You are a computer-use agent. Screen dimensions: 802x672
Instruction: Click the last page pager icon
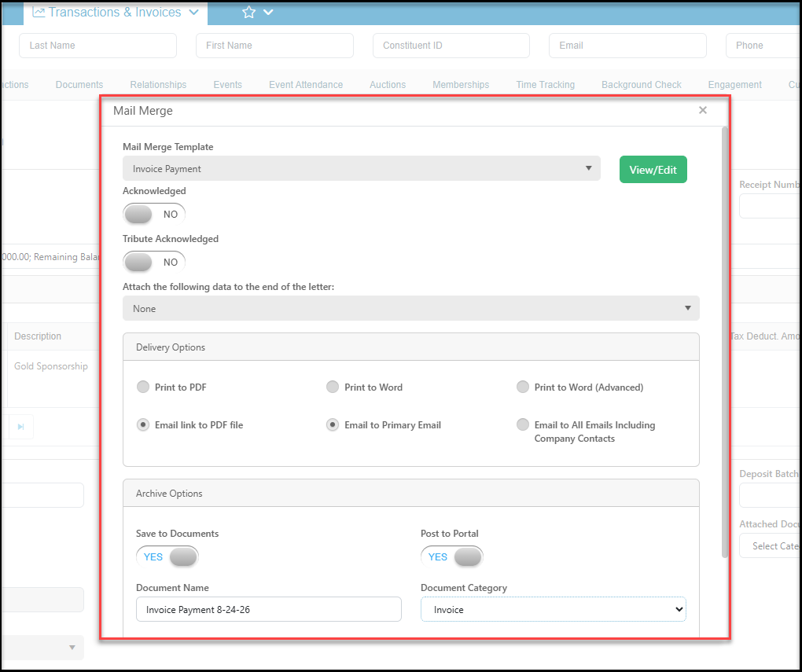pyautogui.click(x=20, y=427)
